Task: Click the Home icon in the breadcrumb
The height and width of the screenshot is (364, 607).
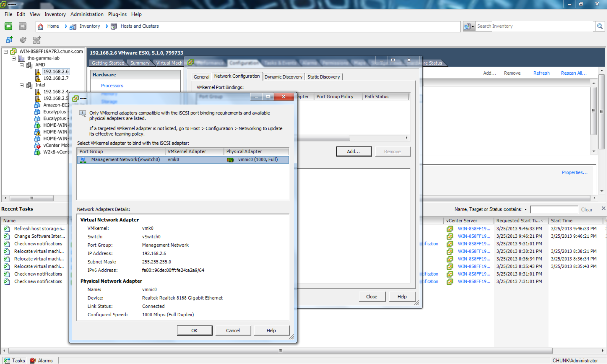Action: (41, 26)
